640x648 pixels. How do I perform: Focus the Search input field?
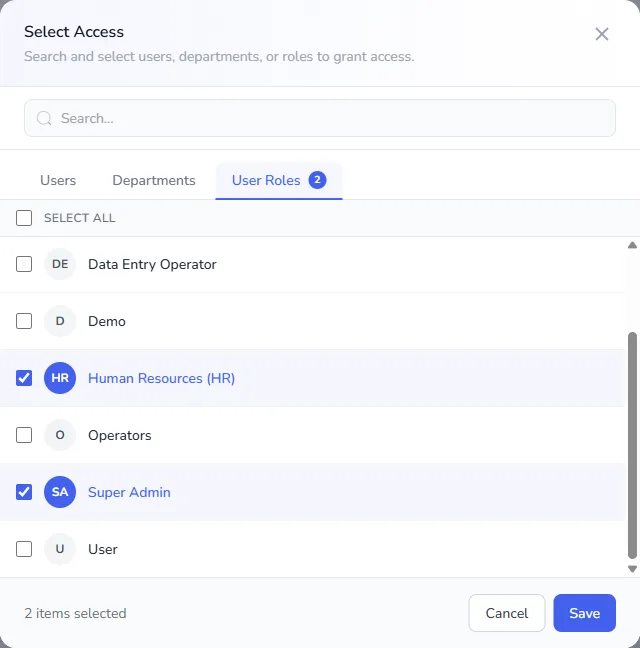[320, 118]
